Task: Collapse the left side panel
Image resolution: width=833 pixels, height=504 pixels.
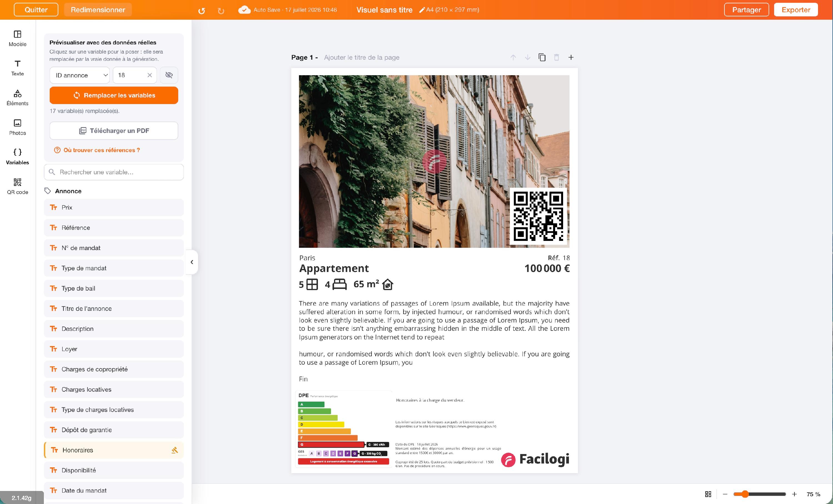Action: [192, 262]
